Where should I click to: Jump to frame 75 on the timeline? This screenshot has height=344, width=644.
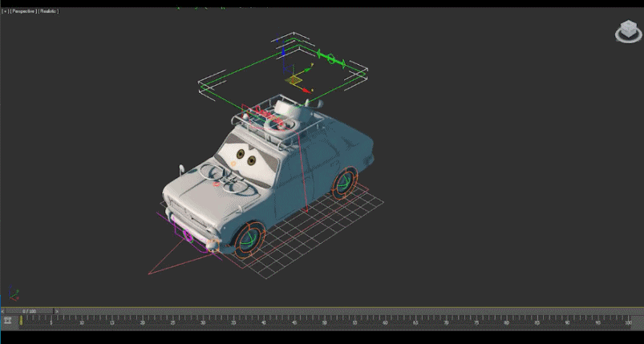tap(476, 321)
